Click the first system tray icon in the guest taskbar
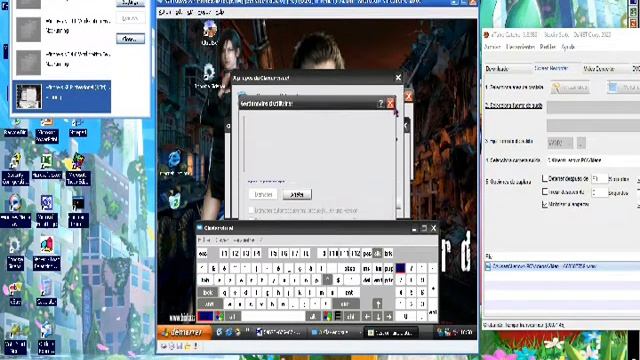The width and height of the screenshot is (640, 360). 440,332
